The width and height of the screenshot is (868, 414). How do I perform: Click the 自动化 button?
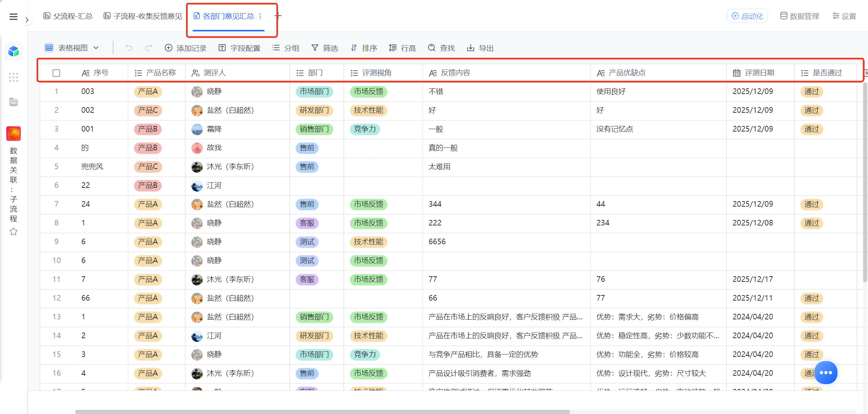747,16
